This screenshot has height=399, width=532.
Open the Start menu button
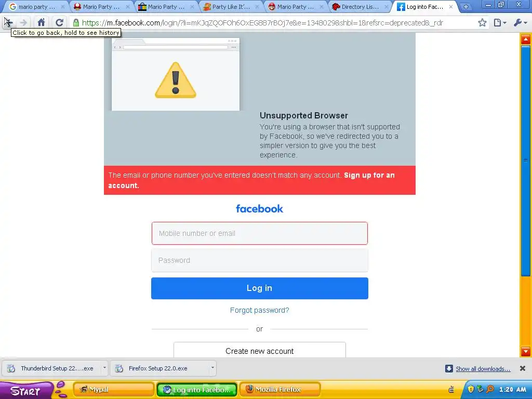click(x=25, y=391)
